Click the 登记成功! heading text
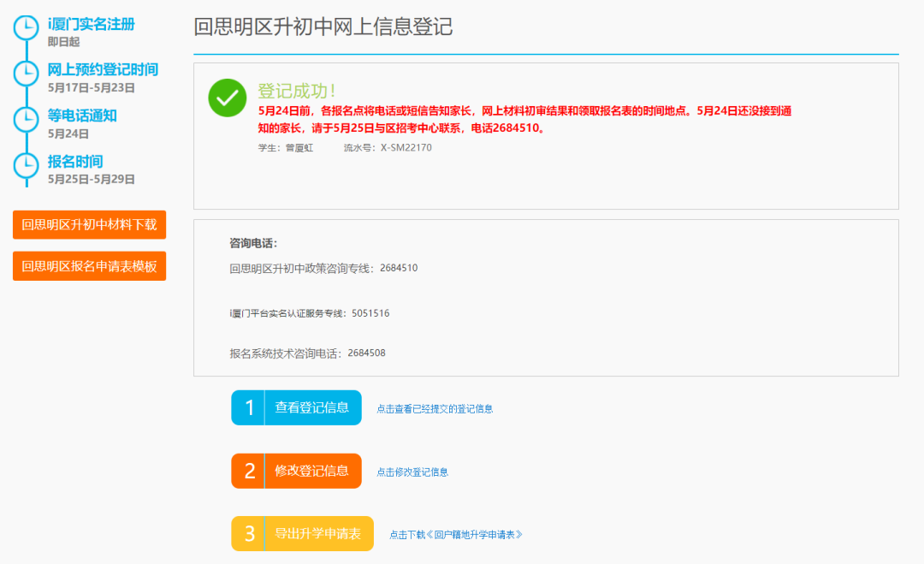Screen dimensions: 924x564 (x=297, y=91)
